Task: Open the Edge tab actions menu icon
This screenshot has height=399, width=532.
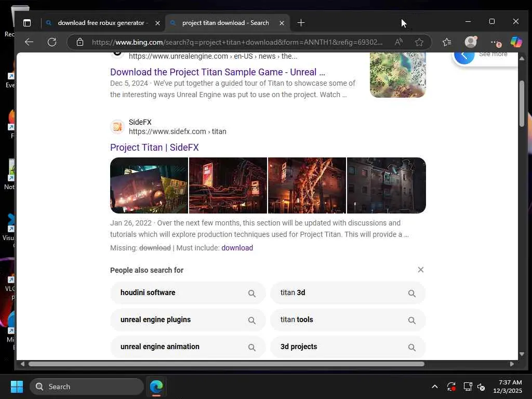Action: [27, 23]
